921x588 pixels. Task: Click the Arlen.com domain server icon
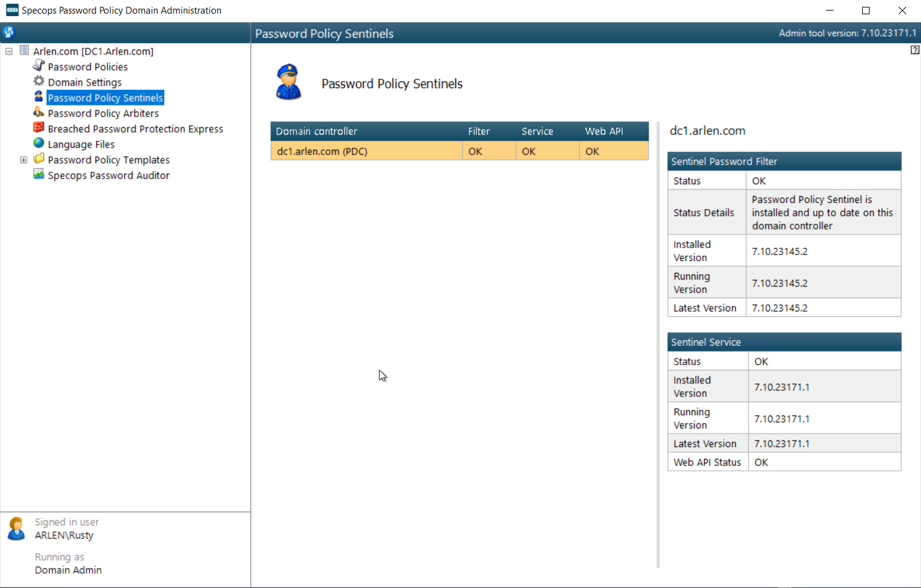[x=24, y=50]
